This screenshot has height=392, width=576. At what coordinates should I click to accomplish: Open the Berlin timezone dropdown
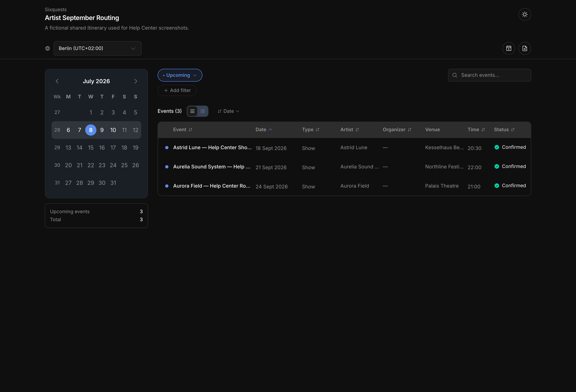tap(97, 48)
